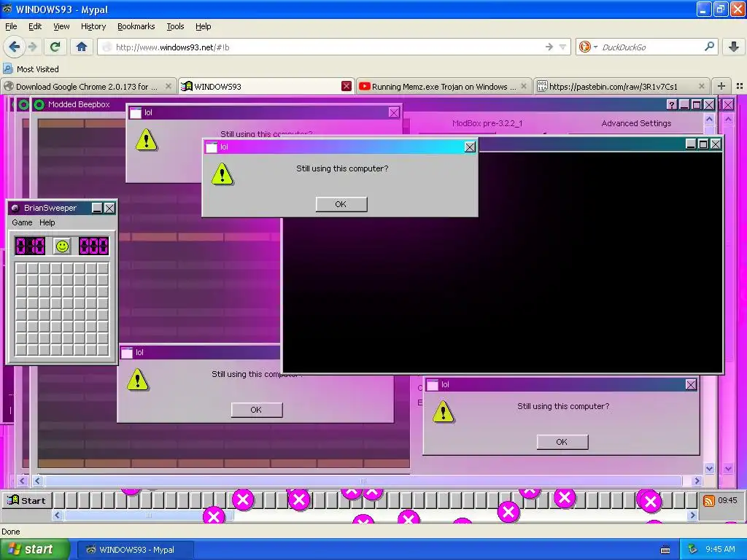Click the Advanced Settings label in ModBox

tap(636, 123)
